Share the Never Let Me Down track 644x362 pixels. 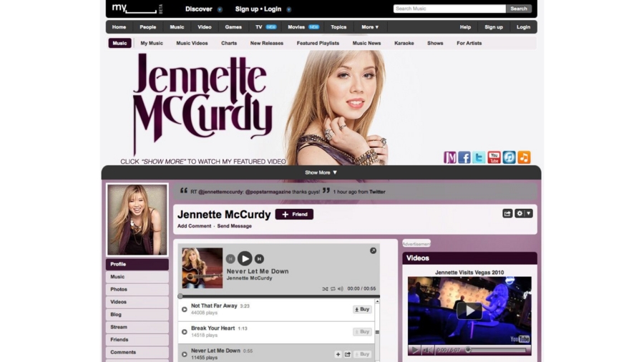point(348,354)
